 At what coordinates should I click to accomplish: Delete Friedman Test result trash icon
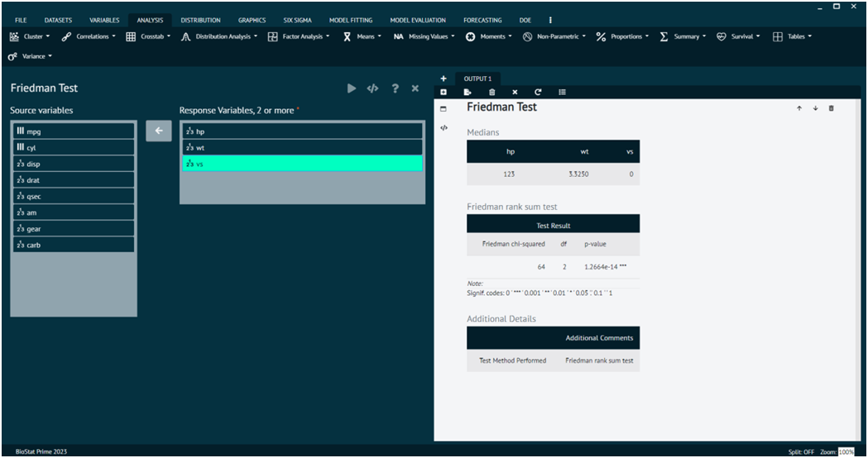pyautogui.click(x=831, y=108)
